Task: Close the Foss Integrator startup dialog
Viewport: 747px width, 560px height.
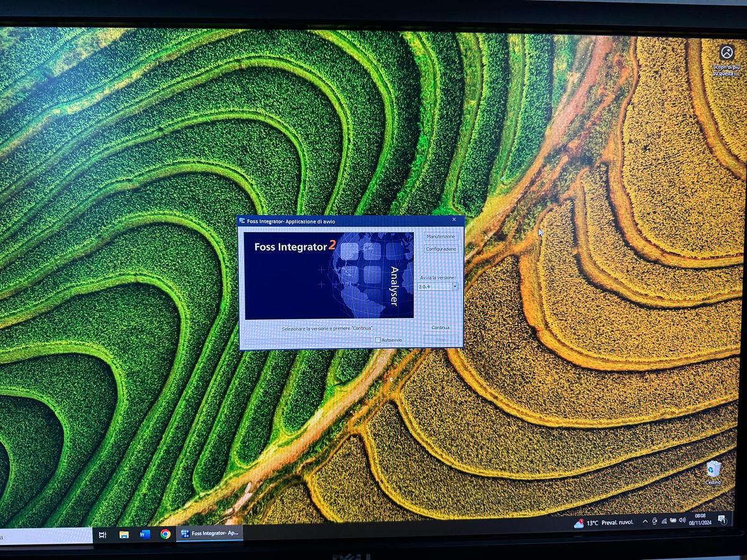Action: tap(454, 220)
